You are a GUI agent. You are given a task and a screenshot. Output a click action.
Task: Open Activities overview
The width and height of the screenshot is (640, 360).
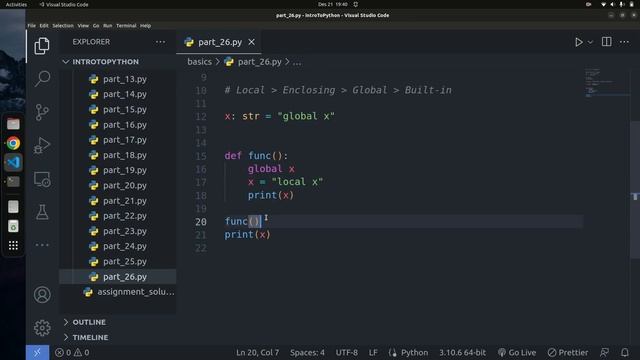point(16,4)
